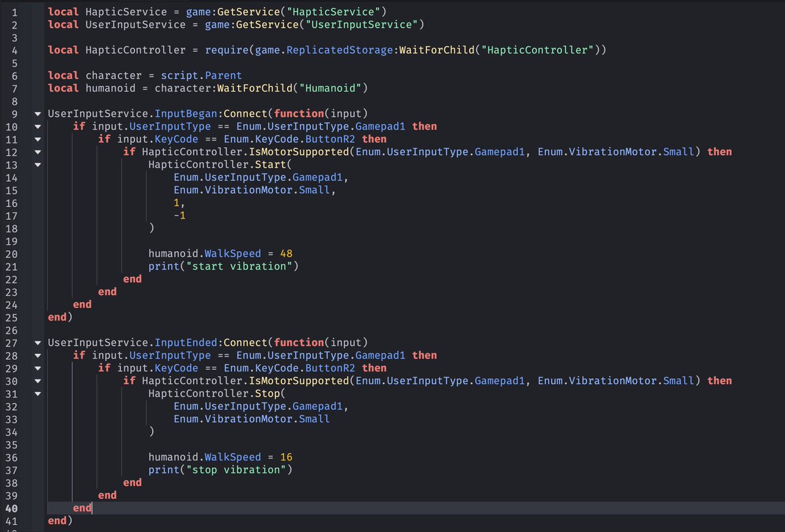Screen dimensions: 785x532
Task: Click the "-1" argument on line 17
Action: tap(180, 215)
